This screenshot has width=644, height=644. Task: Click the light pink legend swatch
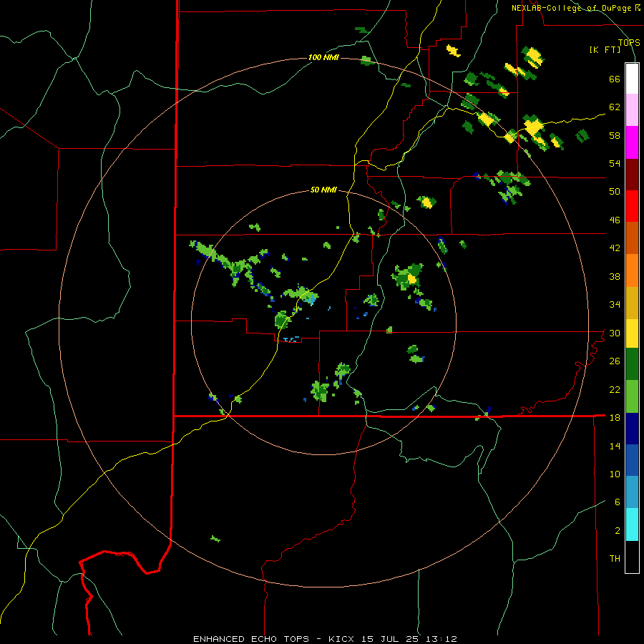(x=632, y=110)
